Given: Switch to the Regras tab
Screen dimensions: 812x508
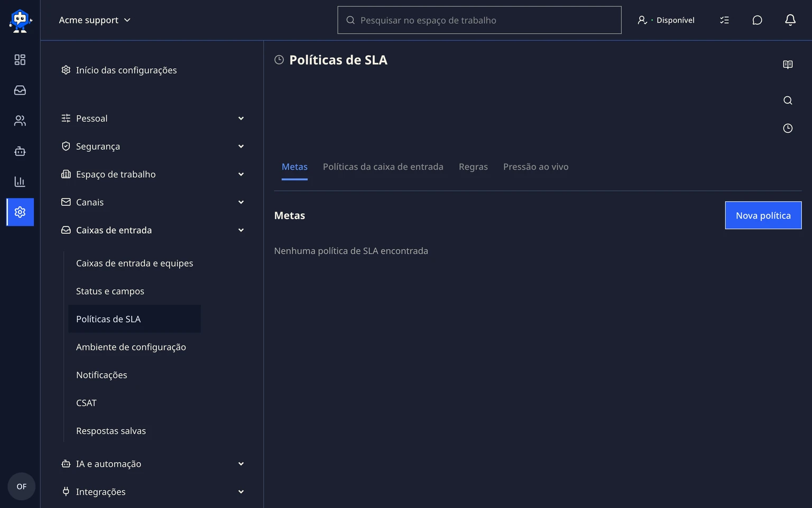Looking at the screenshot, I should 473,167.
